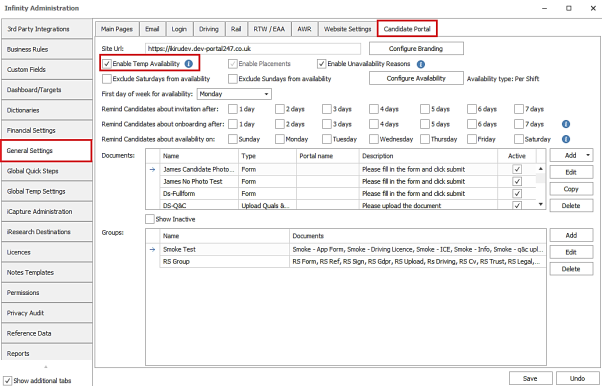The image size is (602, 386).
Task: Check Exclude Saturdays from availability
Action: 107,79
